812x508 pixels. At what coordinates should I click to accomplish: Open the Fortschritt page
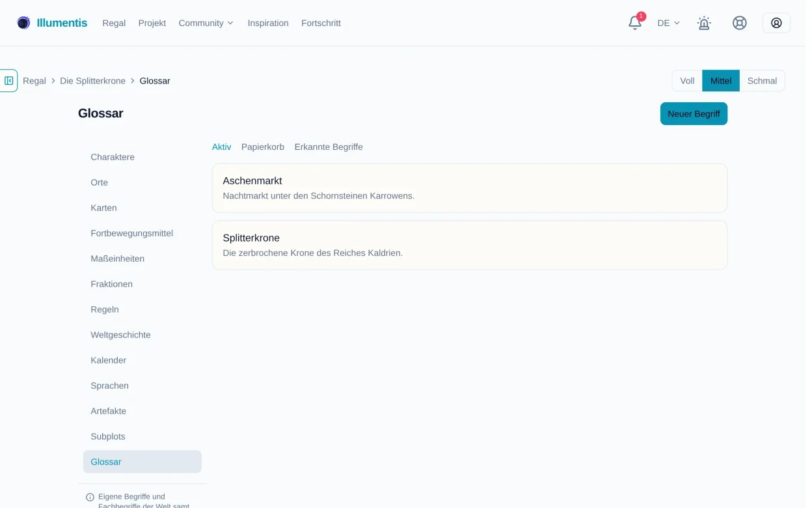pos(321,23)
